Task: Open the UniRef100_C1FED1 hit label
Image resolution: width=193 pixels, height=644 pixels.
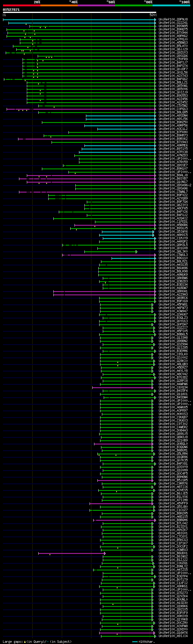Action: (173, 221)
